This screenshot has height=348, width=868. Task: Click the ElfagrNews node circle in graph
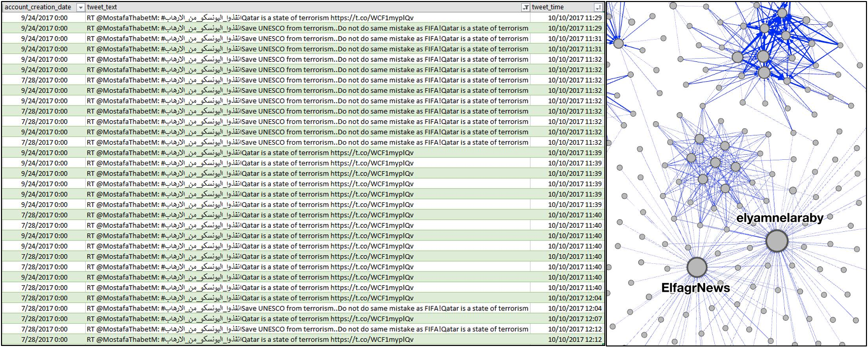coord(697,267)
